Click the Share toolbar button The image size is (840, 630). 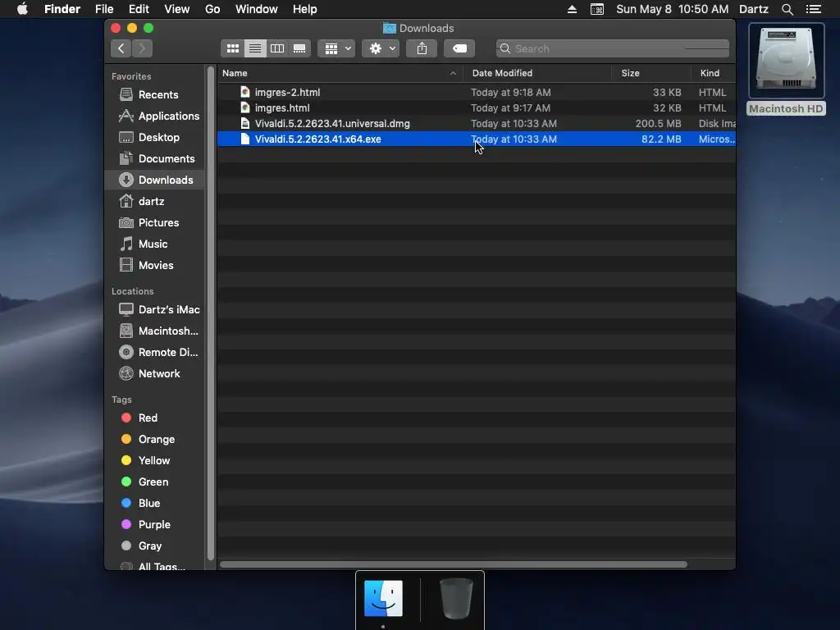422,48
